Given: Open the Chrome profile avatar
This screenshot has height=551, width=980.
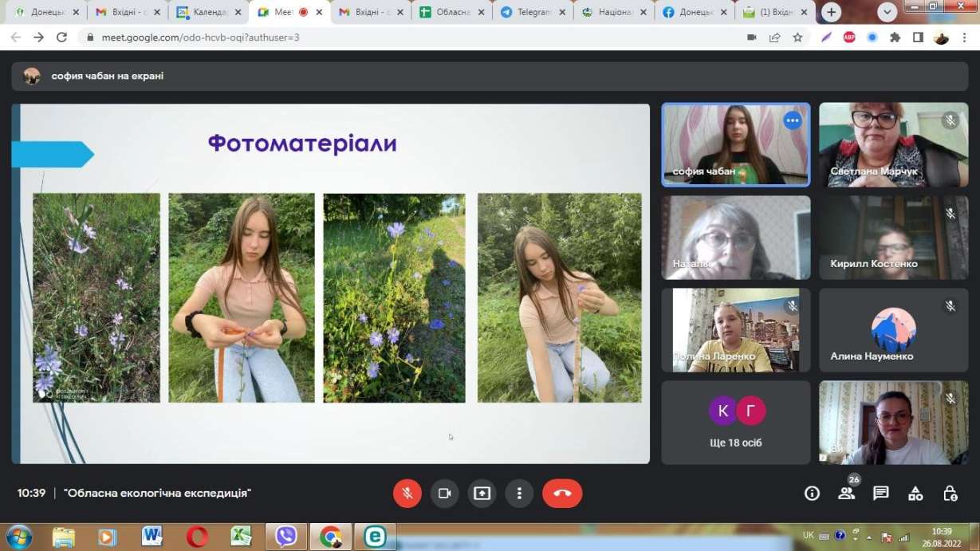Looking at the screenshot, I should pyautogui.click(x=942, y=37).
